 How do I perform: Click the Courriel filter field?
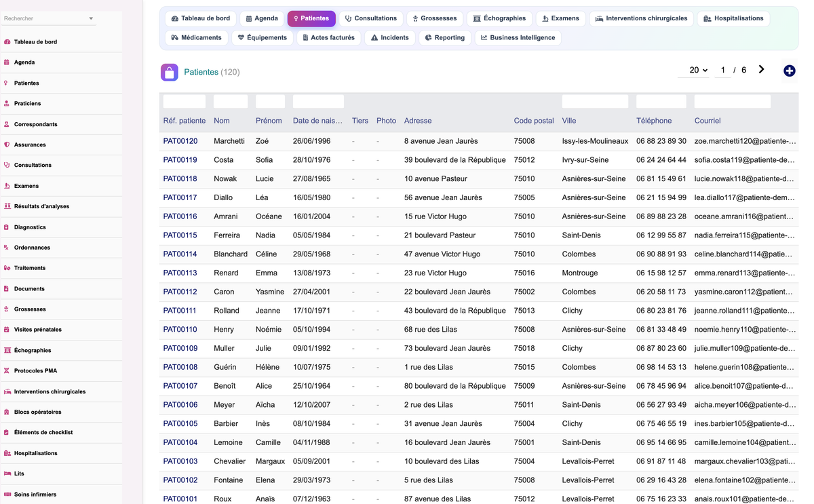click(733, 102)
